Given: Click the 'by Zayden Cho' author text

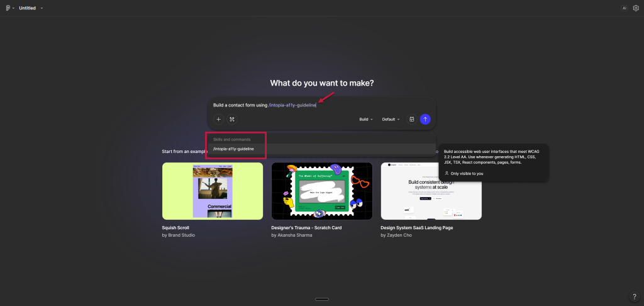Looking at the screenshot, I should coord(396,235).
